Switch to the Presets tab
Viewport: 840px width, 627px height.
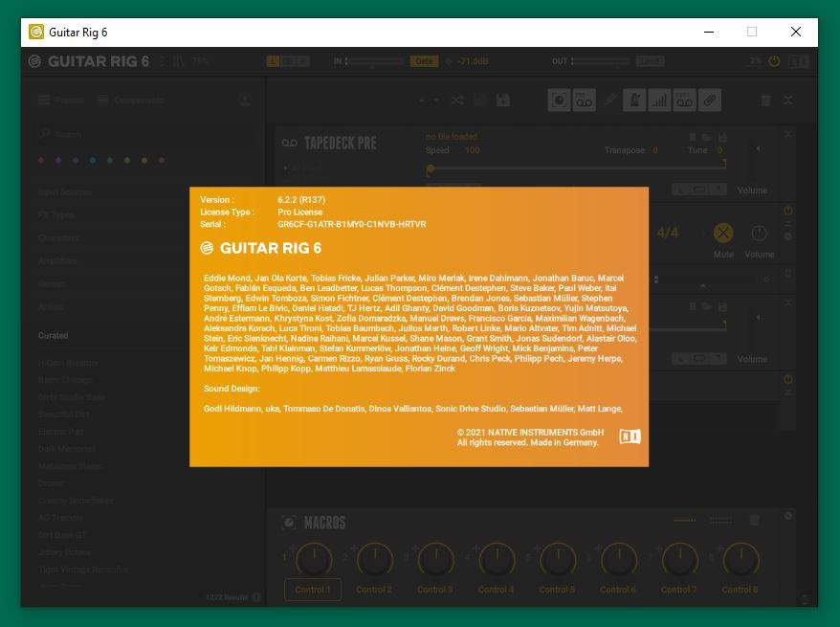(61, 101)
